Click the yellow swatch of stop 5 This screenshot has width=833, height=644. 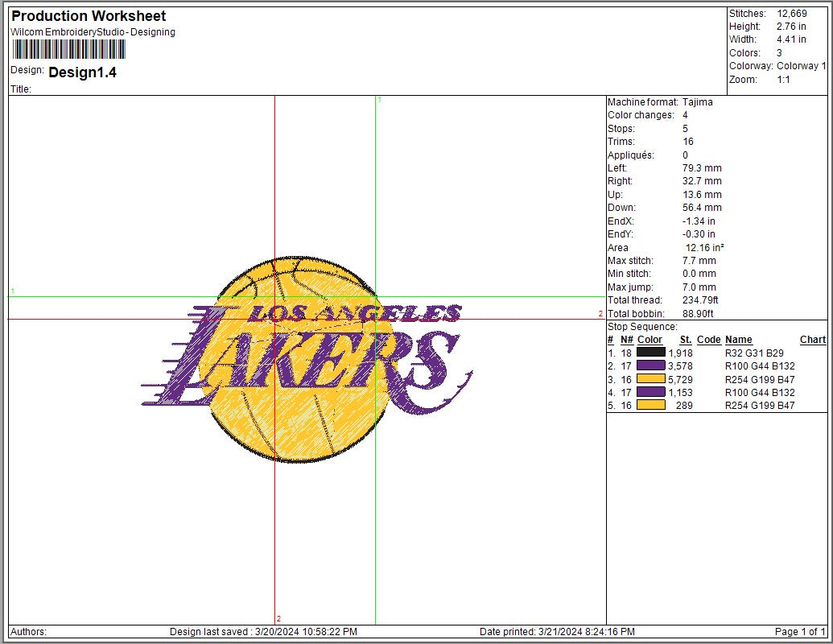click(x=650, y=406)
